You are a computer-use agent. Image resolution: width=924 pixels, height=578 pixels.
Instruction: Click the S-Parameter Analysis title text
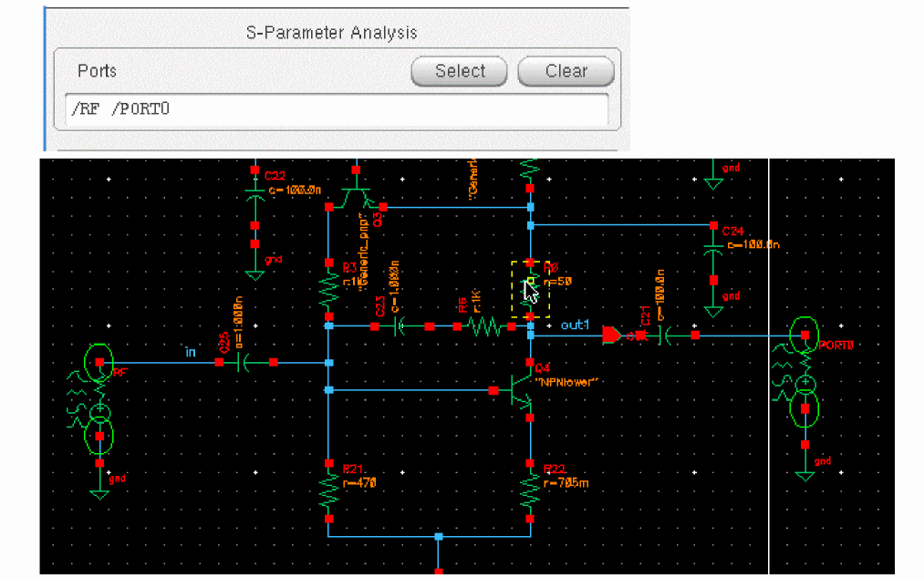pyautogui.click(x=331, y=33)
